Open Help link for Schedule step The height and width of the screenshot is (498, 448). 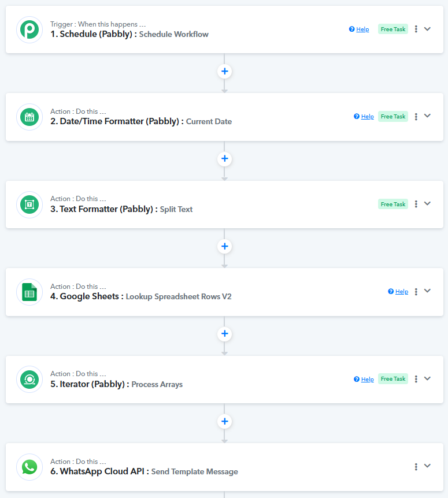coord(359,29)
